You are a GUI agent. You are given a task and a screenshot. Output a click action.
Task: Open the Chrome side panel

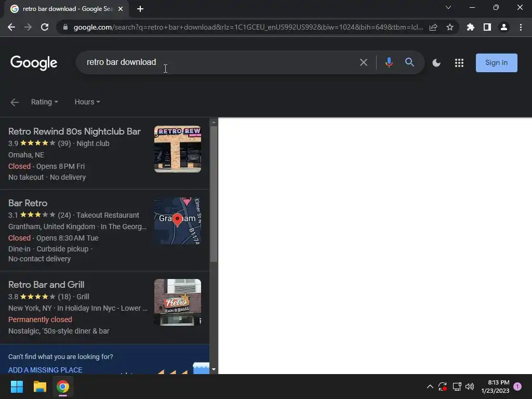[x=487, y=27]
